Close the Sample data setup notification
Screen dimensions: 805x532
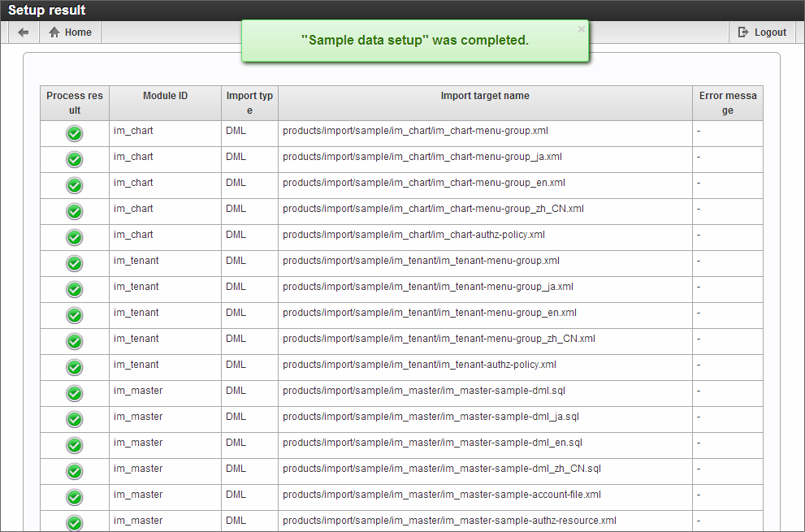pos(581,29)
